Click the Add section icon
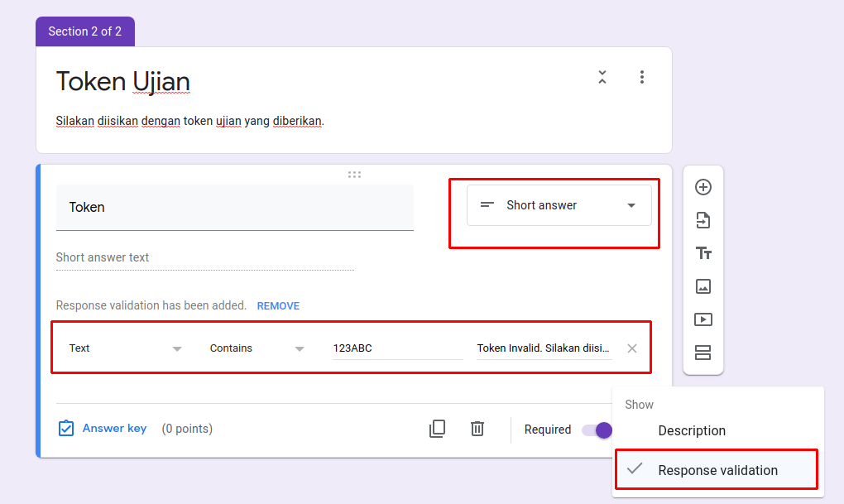 click(703, 353)
